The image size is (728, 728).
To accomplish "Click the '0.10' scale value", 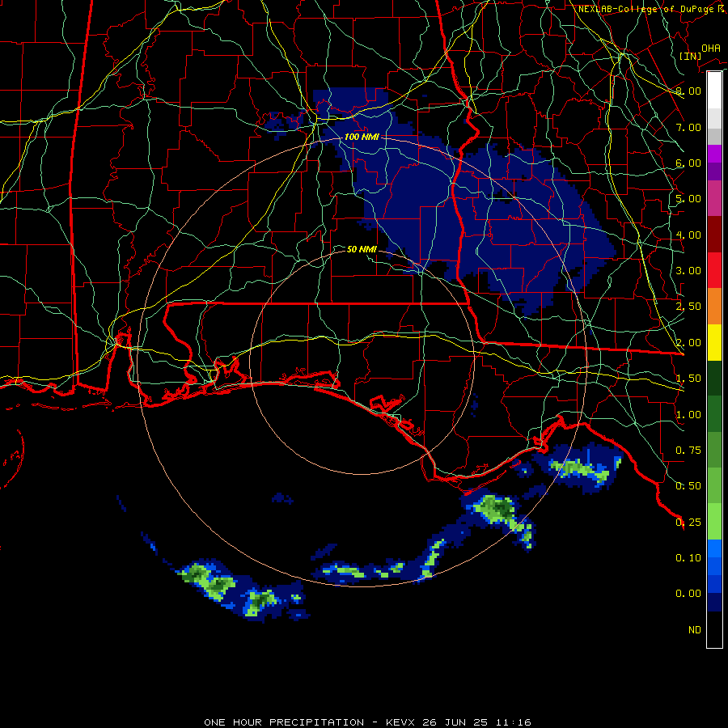I will (x=688, y=558).
